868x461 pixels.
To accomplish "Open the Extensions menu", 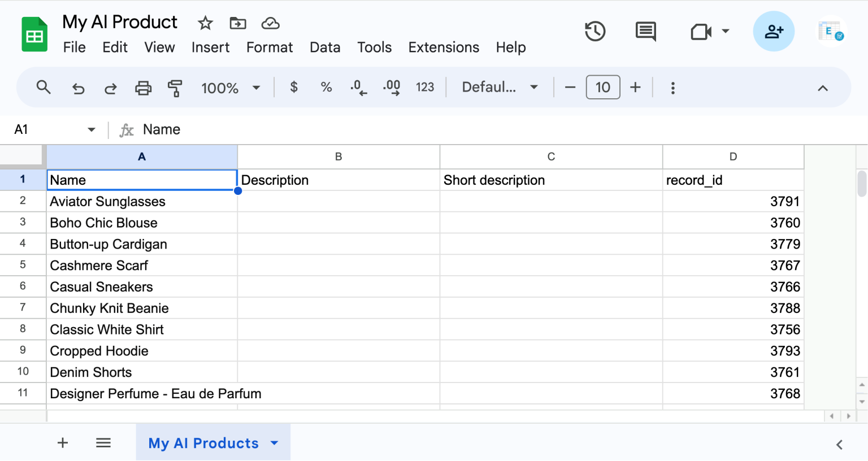I will 444,47.
